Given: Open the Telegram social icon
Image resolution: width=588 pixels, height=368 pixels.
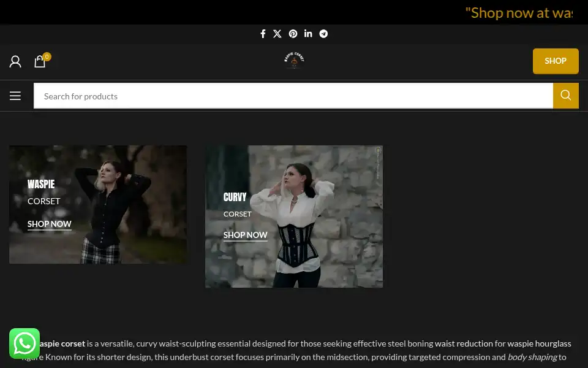Looking at the screenshot, I should [323, 34].
